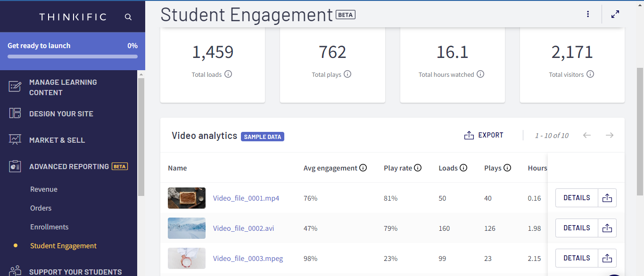Click info icon next to Total plays

(x=347, y=74)
